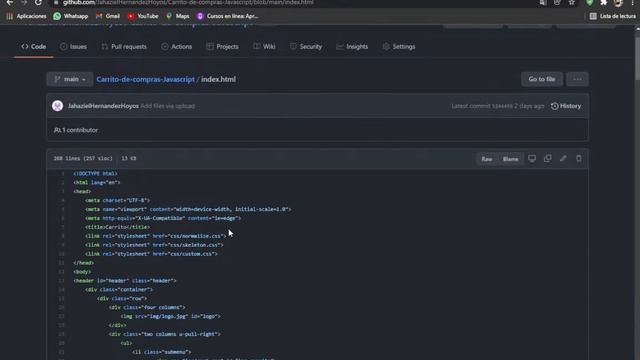
Task: Delete the file with the trash icon
Action: [x=578, y=158]
